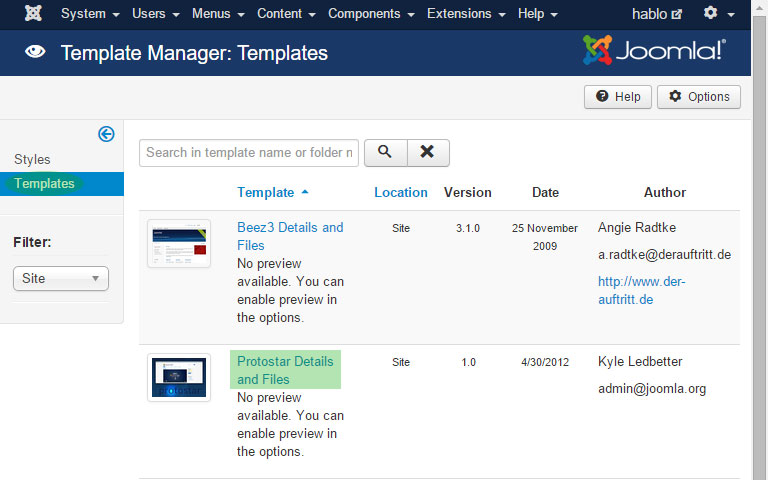
Task: Clear the search with the X button
Action: tap(428, 153)
